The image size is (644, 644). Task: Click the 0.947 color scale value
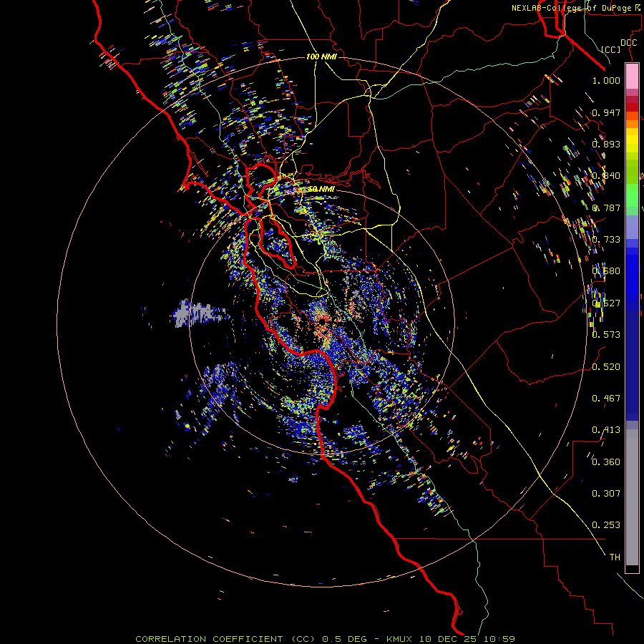coord(606,112)
